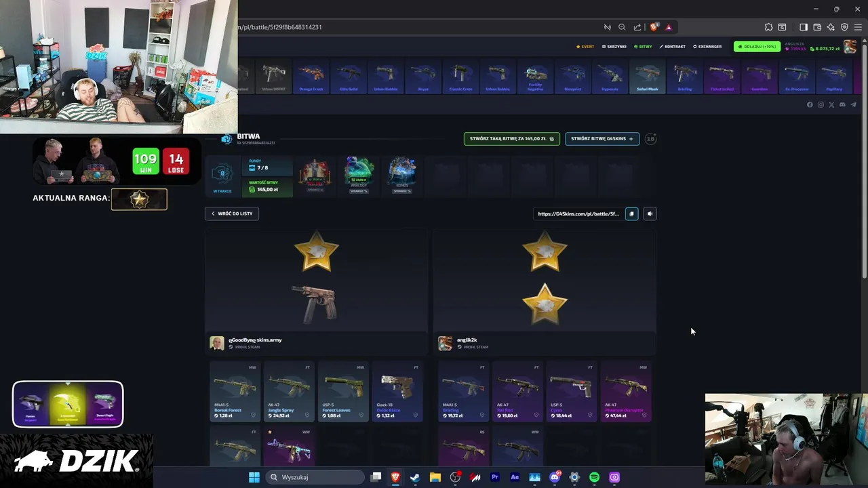Open File Explorer from the taskbar

click(435, 477)
